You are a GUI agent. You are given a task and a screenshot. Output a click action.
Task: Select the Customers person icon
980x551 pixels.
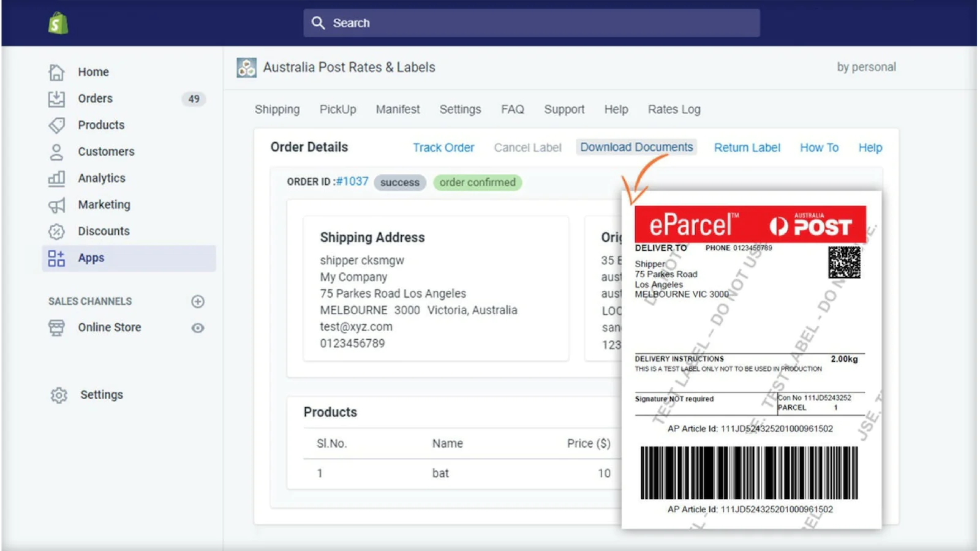click(x=56, y=152)
